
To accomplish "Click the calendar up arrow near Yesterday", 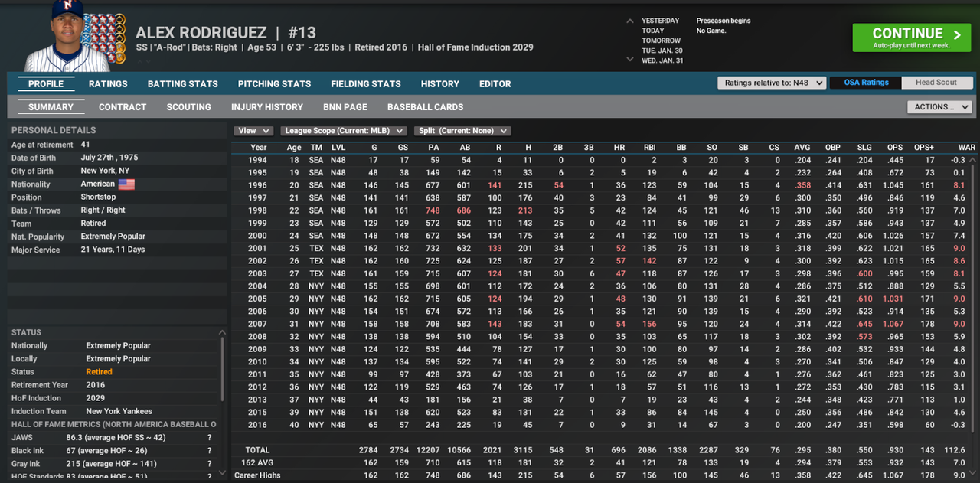I will tap(629, 21).
